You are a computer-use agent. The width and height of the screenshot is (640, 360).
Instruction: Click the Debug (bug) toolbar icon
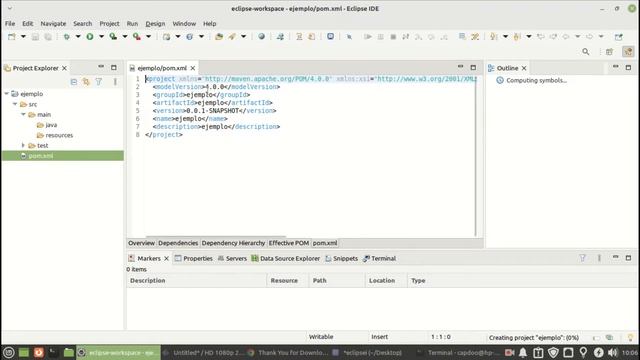tap(66, 37)
